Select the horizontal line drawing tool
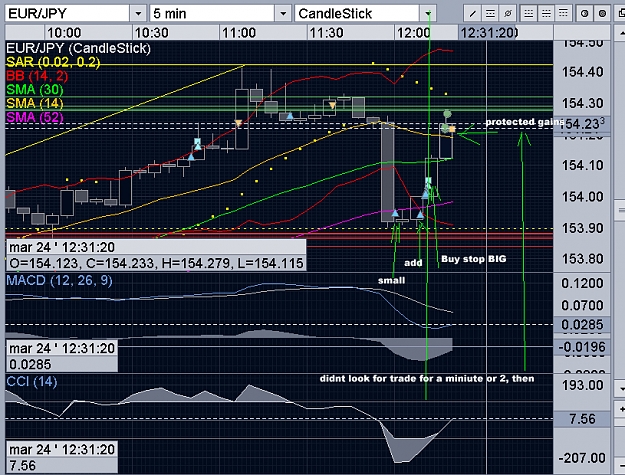 click(x=490, y=14)
